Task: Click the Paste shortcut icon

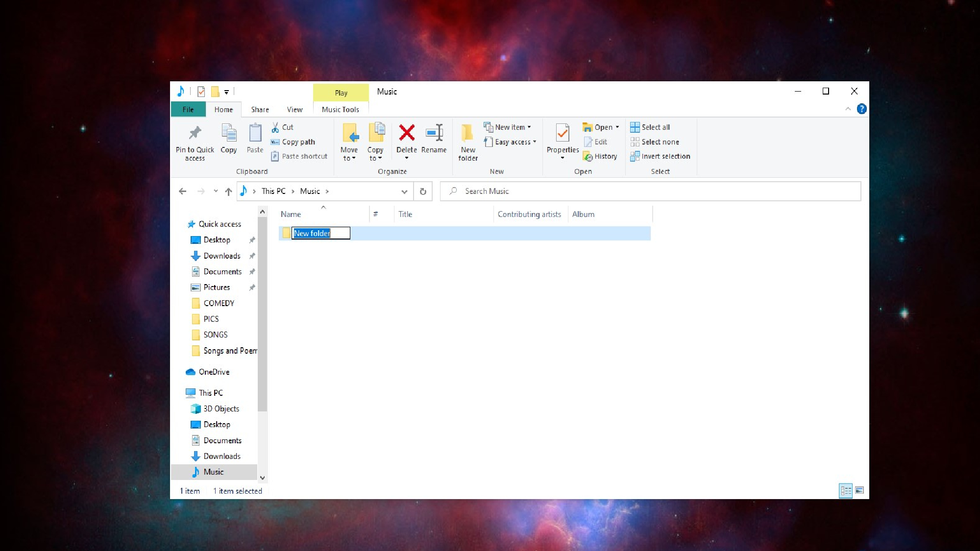Action: point(274,156)
